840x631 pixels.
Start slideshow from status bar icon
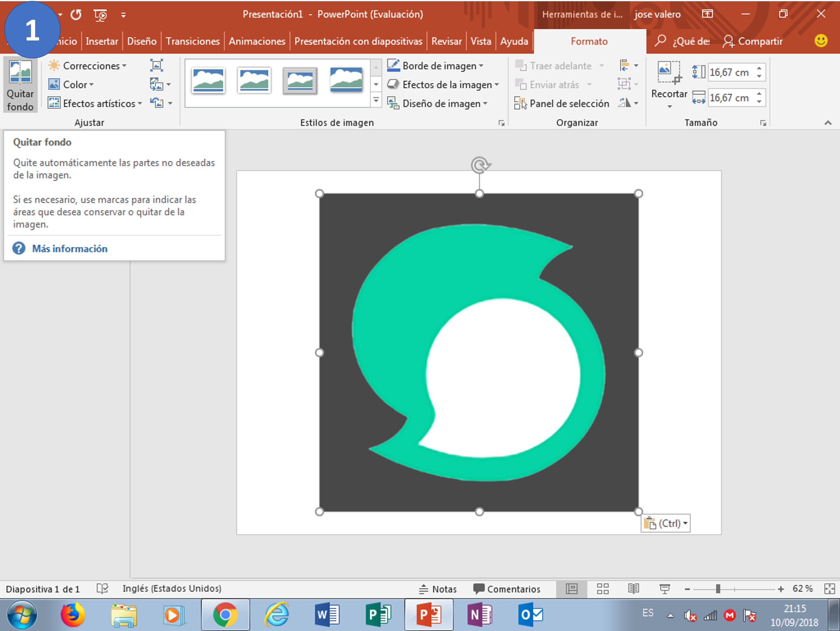tap(665, 588)
